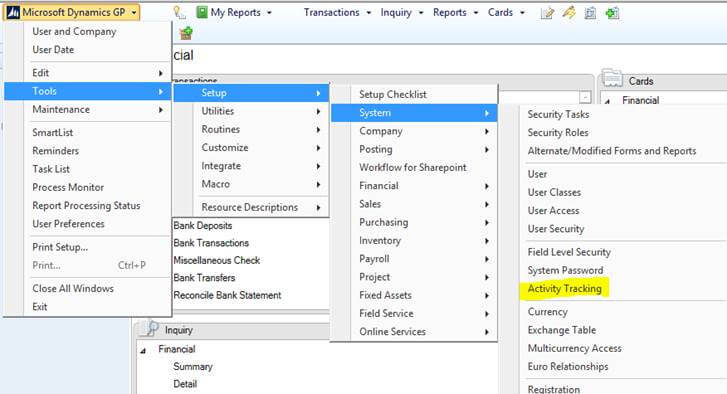
Task: Expand the Utilities submenu
Action: point(251,111)
